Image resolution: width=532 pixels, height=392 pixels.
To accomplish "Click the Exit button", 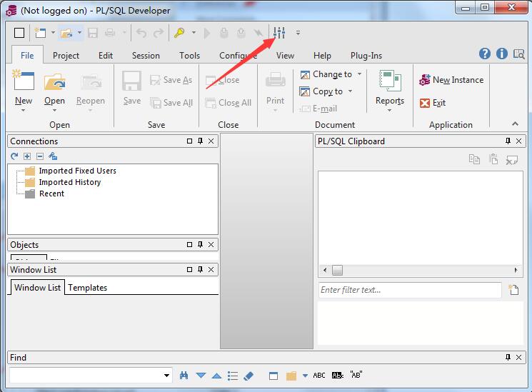I will 433,103.
